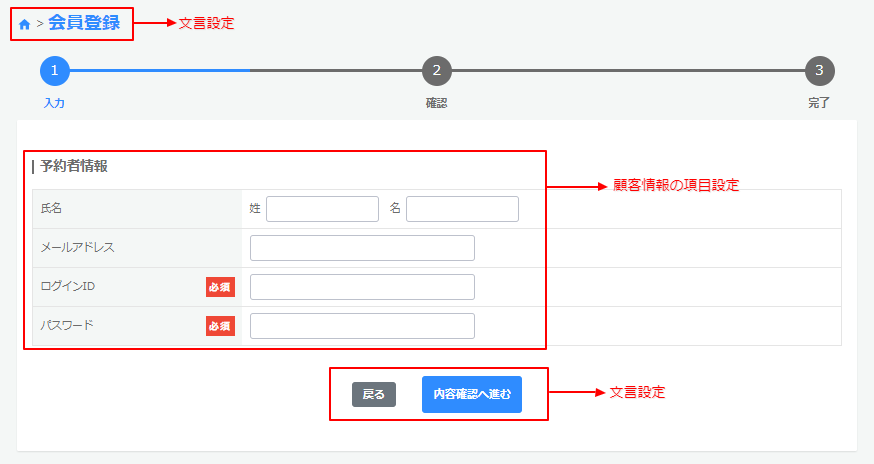The image size is (874, 464).
Task: Focus the 姓 (last name) input field
Action: tap(322, 209)
